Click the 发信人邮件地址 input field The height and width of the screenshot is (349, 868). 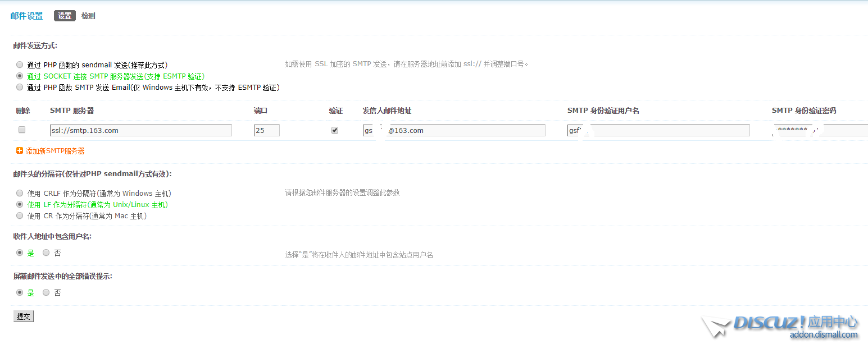pos(454,130)
